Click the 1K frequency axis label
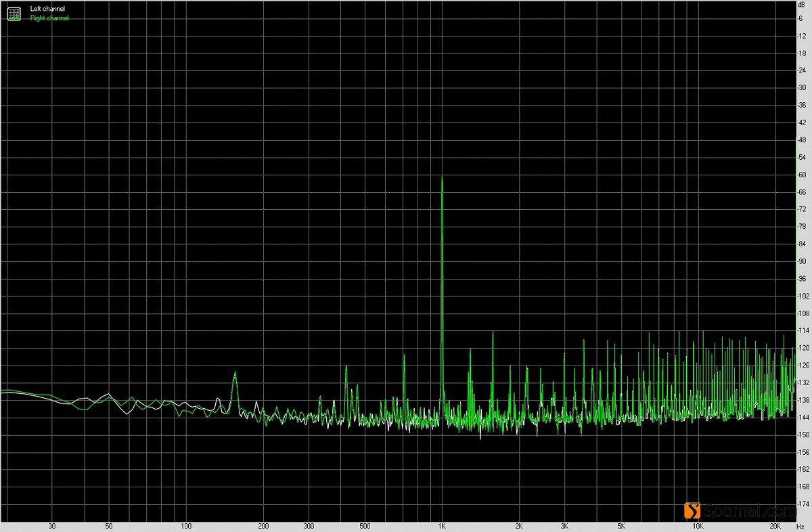The image size is (812, 532). click(x=442, y=526)
